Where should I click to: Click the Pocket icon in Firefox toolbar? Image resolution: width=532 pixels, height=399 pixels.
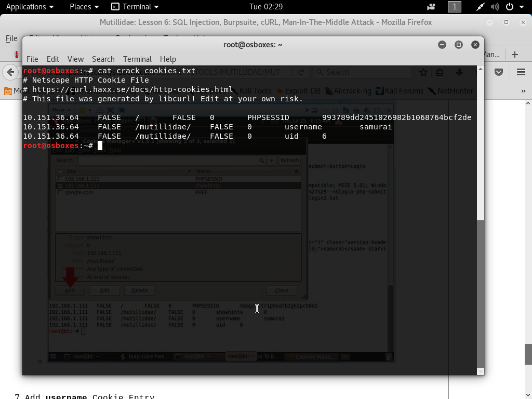coord(499,72)
